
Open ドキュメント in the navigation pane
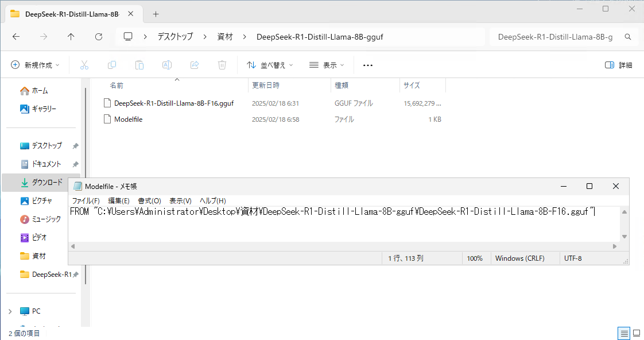(46, 164)
